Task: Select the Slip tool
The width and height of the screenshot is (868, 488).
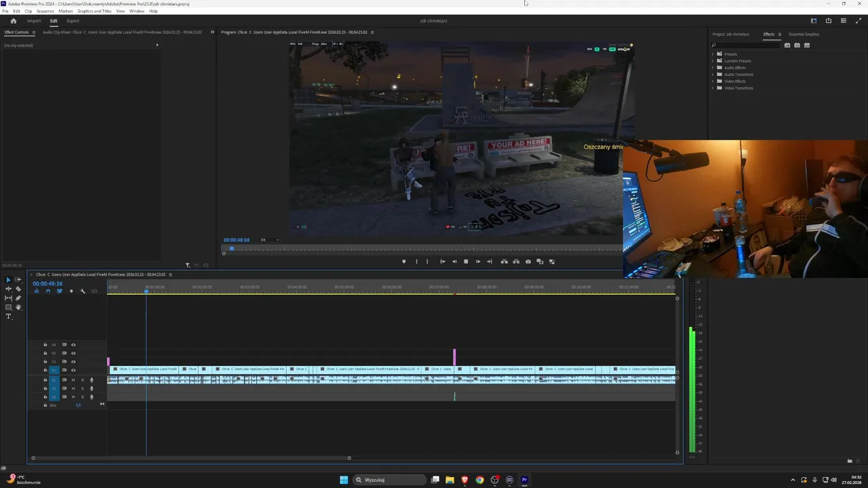Action: pyautogui.click(x=9, y=298)
